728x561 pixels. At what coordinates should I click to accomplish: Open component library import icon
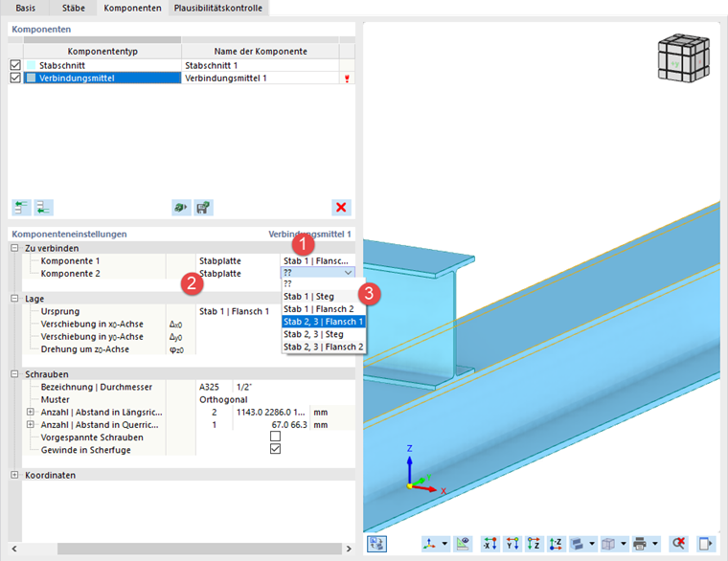[x=181, y=208]
